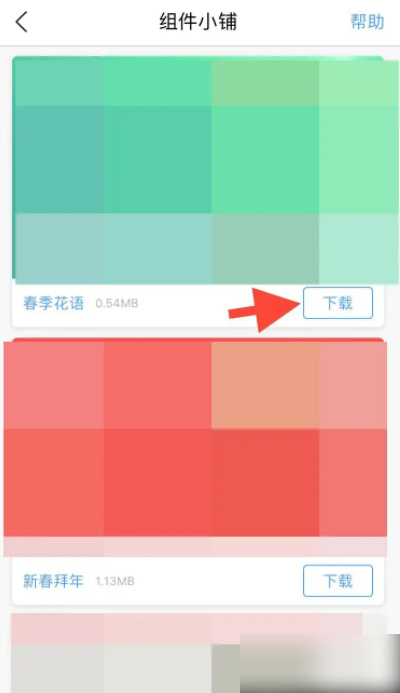Download the 春季花语 widget
This screenshot has height=693, width=400.
click(338, 303)
